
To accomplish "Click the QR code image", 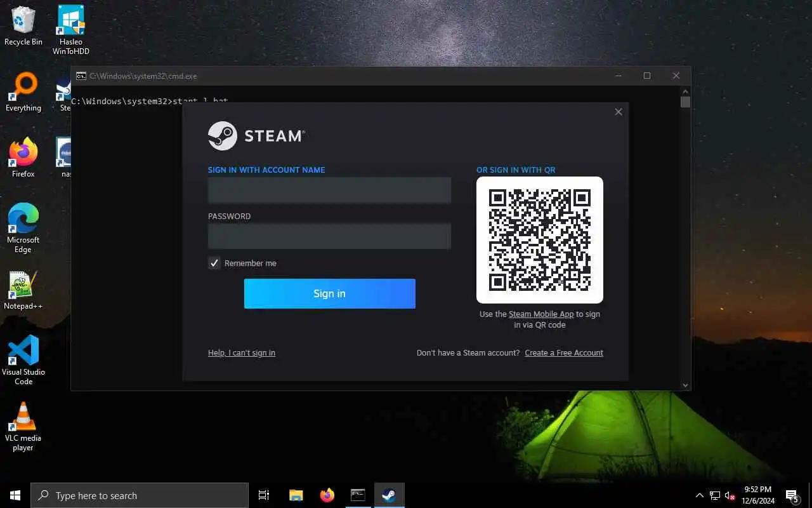I will 540,240.
